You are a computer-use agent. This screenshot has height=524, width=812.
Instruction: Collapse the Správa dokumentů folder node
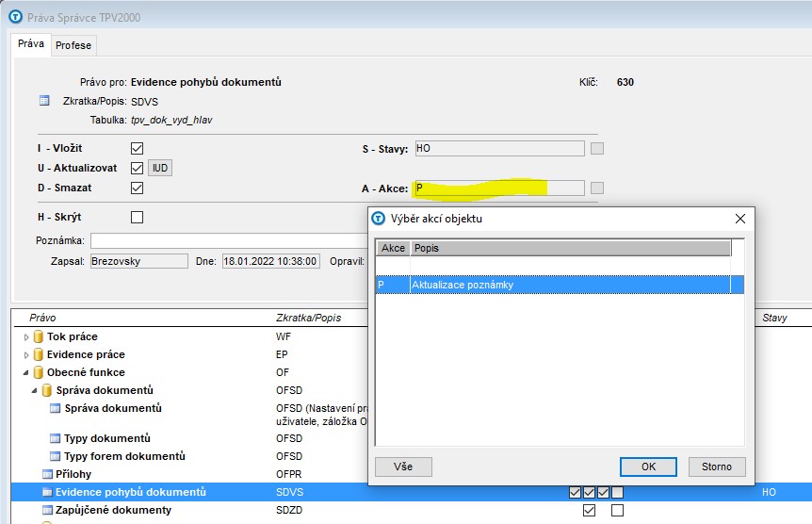(x=34, y=390)
